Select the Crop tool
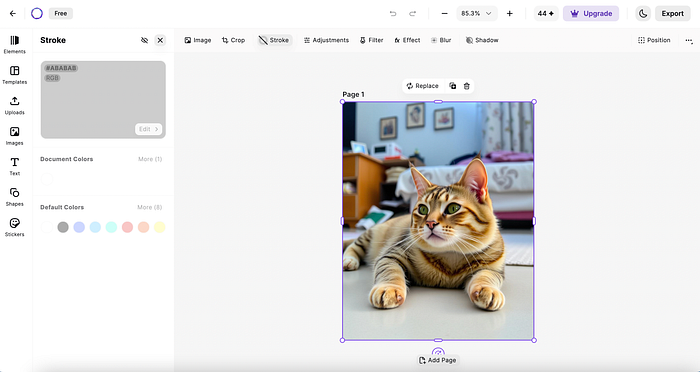Viewport: 700px width, 372px height. pyautogui.click(x=233, y=40)
